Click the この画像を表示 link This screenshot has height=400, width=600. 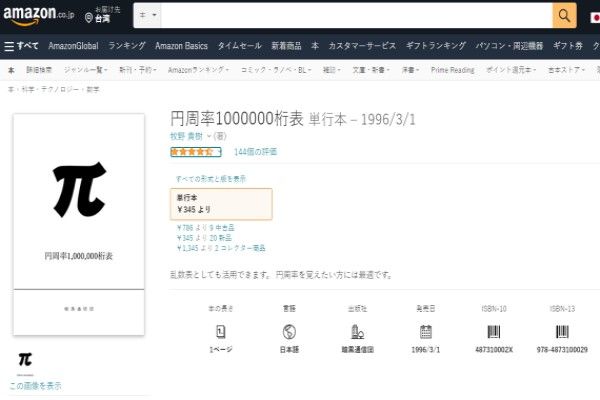click(35, 385)
